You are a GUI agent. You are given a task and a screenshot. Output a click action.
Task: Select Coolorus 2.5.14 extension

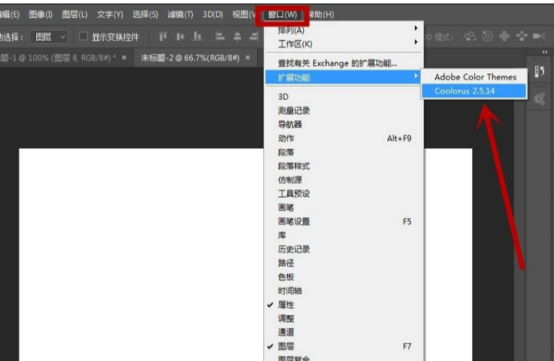pyautogui.click(x=474, y=91)
